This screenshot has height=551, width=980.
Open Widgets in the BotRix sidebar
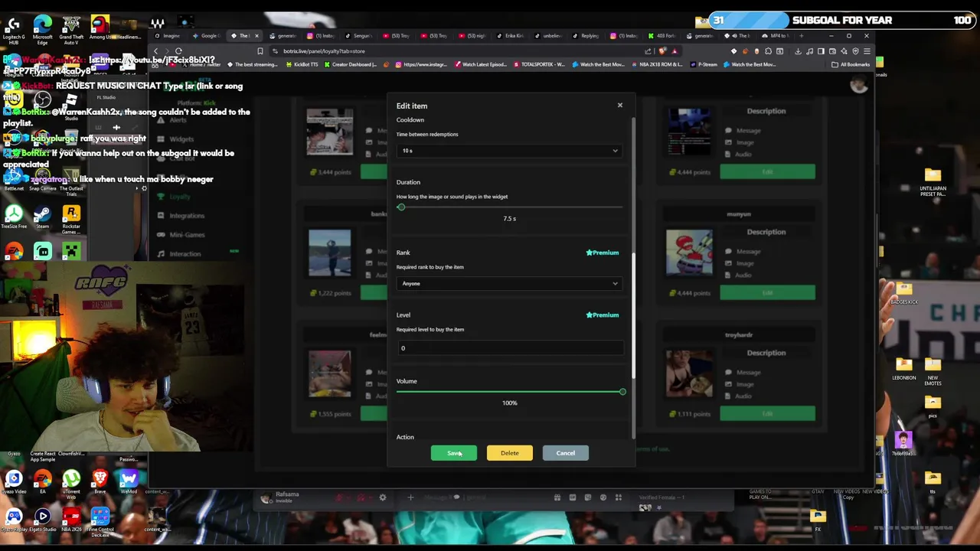click(x=181, y=139)
